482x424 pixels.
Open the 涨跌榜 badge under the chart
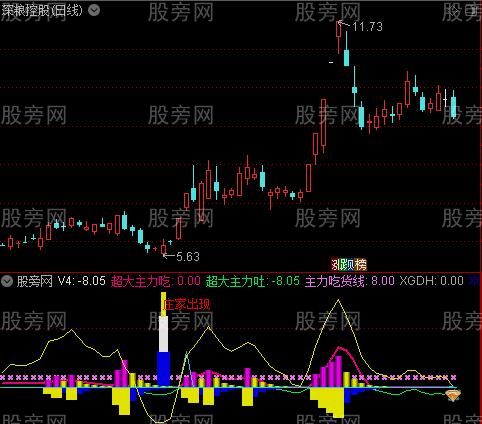(349, 265)
